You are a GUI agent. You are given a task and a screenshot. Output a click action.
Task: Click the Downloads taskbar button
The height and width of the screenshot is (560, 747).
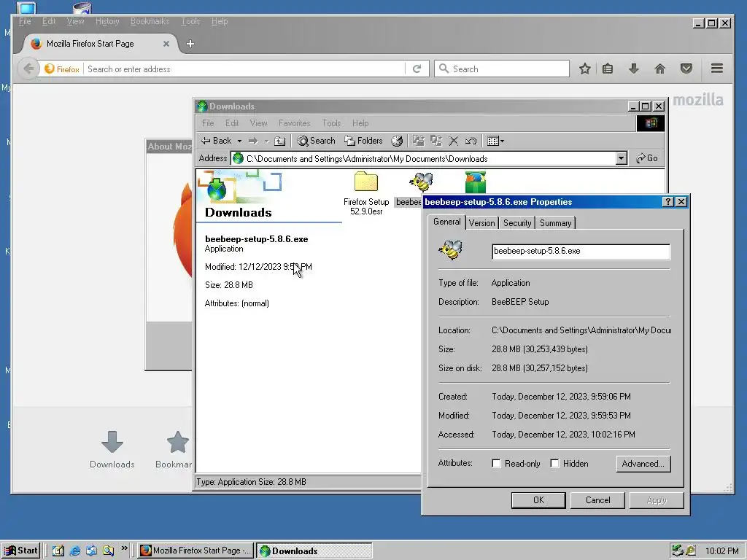pos(314,551)
